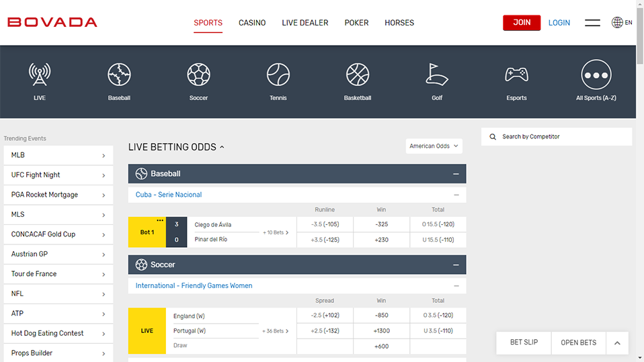Open All Sports (A-Z) icon

tap(596, 75)
